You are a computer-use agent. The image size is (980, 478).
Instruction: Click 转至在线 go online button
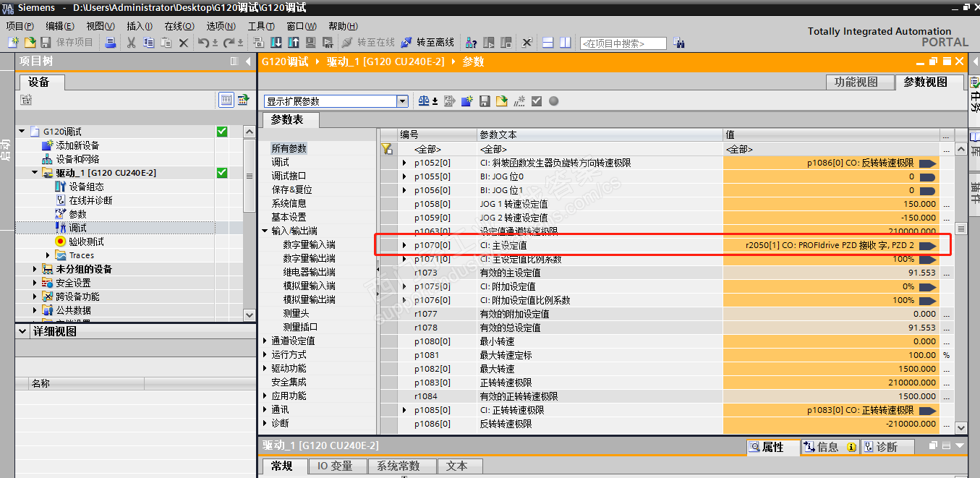368,43
